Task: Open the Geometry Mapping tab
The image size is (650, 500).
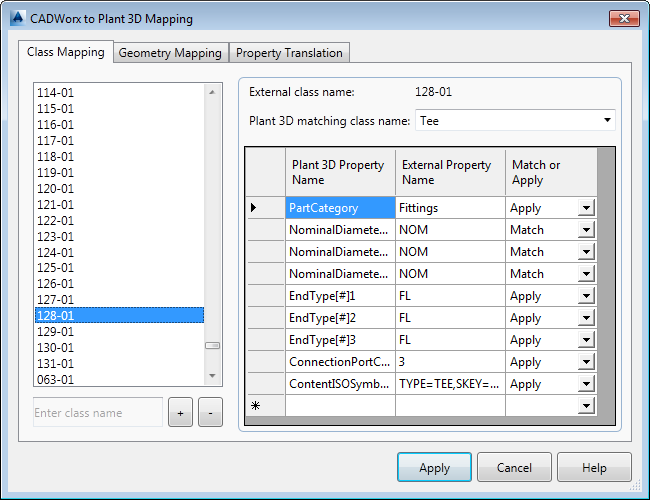Action: pyautogui.click(x=170, y=53)
